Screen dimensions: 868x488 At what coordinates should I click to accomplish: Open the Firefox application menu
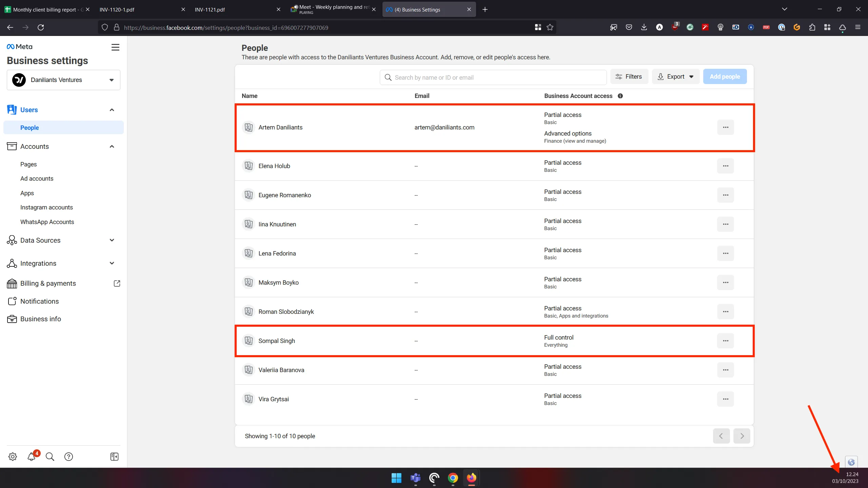pos(858,27)
